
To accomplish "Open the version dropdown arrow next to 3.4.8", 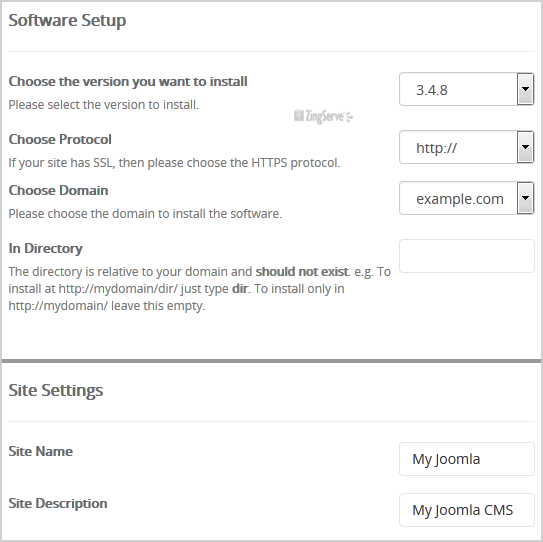I will click(x=525, y=89).
